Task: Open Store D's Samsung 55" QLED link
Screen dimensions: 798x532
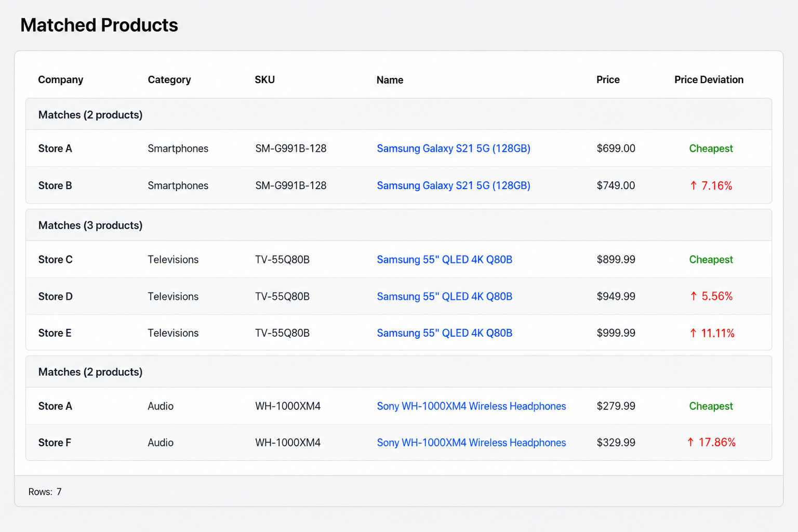Action: [445, 296]
